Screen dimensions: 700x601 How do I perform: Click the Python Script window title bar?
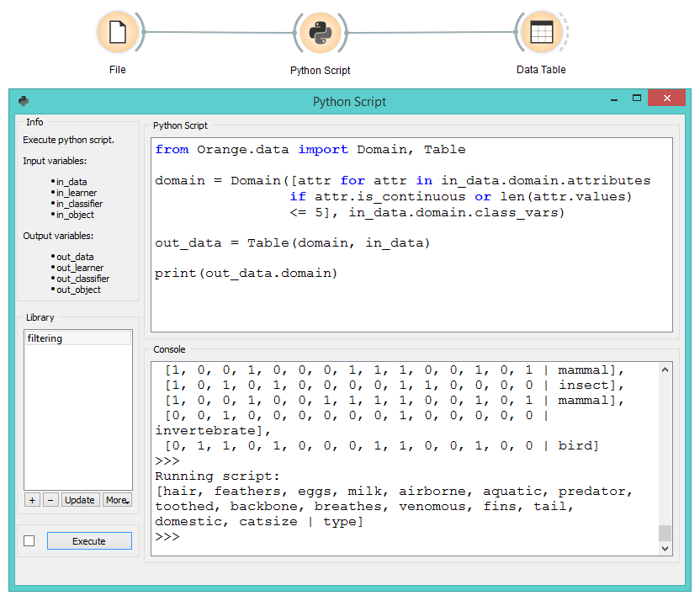[349, 101]
